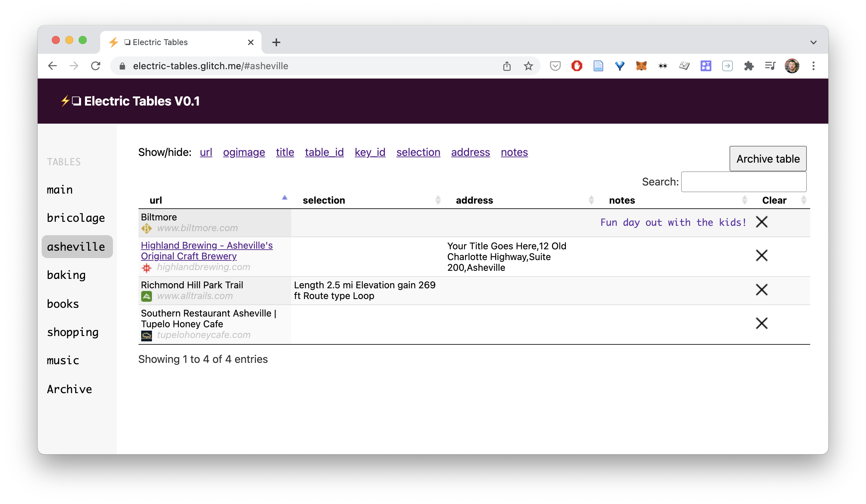The width and height of the screenshot is (866, 504).
Task: Toggle address column visibility
Action: [x=470, y=152]
